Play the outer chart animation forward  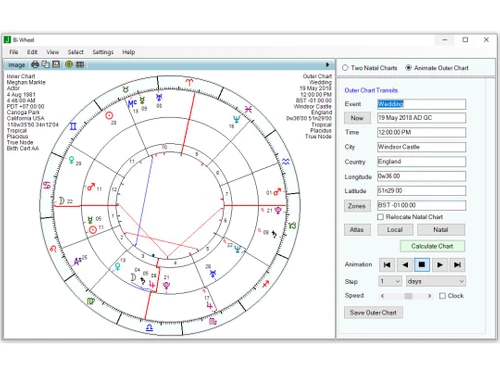click(440, 265)
